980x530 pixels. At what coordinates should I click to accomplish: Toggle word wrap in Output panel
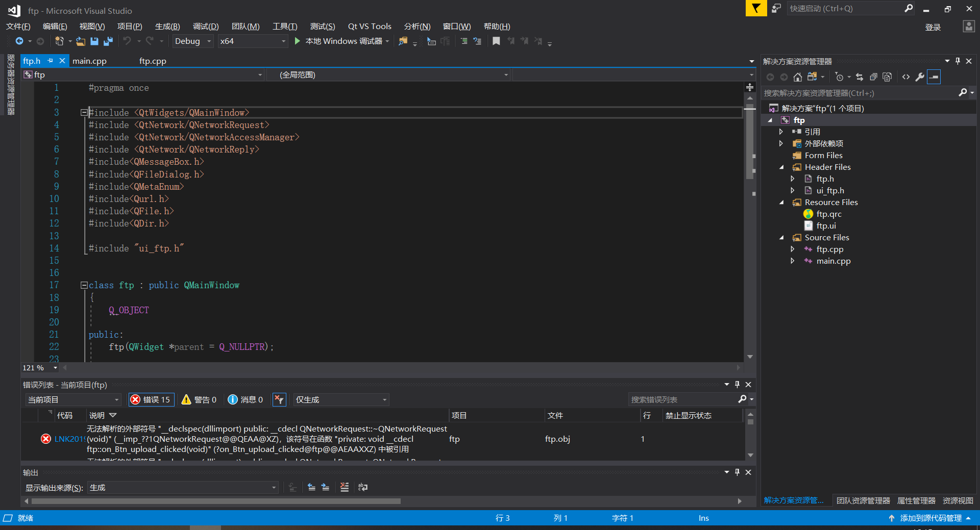363,487
